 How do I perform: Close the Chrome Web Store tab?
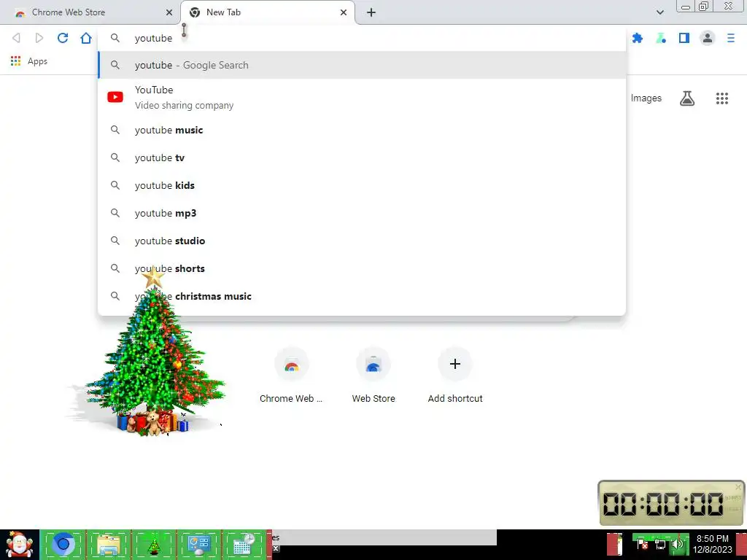click(x=169, y=12)
